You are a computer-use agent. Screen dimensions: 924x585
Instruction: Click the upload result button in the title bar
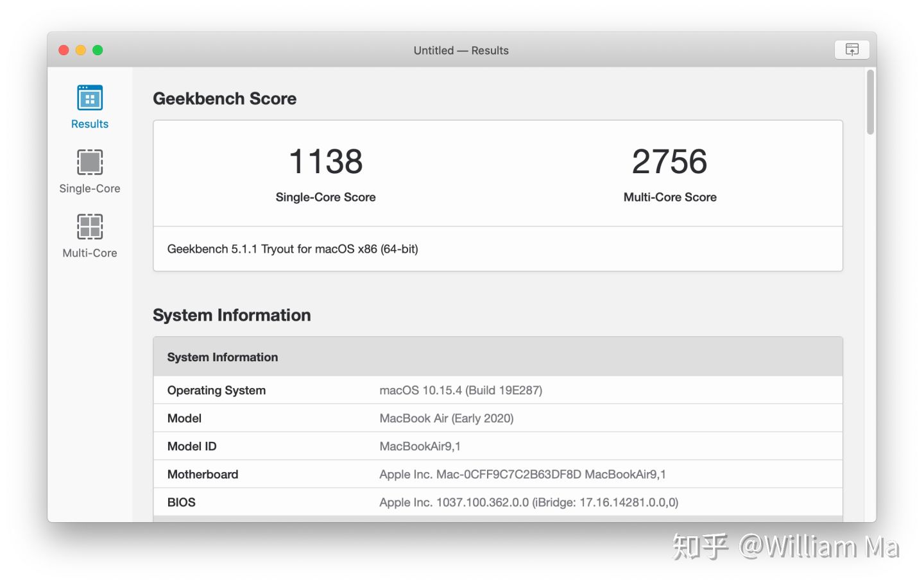(x=851, y=49)
